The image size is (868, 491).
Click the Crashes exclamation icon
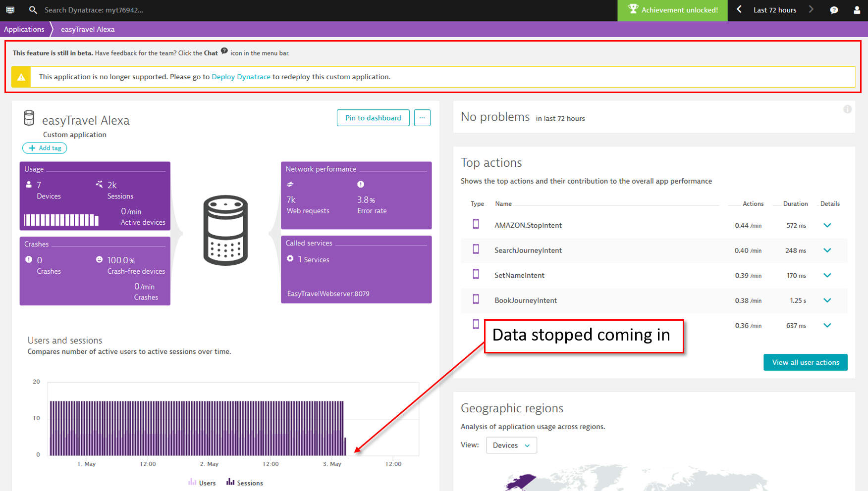tap(29, 259)
